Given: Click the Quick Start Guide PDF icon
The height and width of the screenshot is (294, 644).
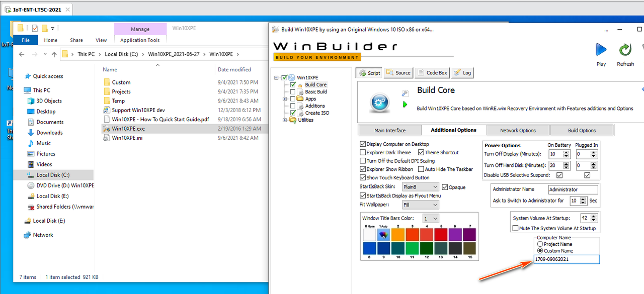Looking at the screenshot, I should pos(107,119).
